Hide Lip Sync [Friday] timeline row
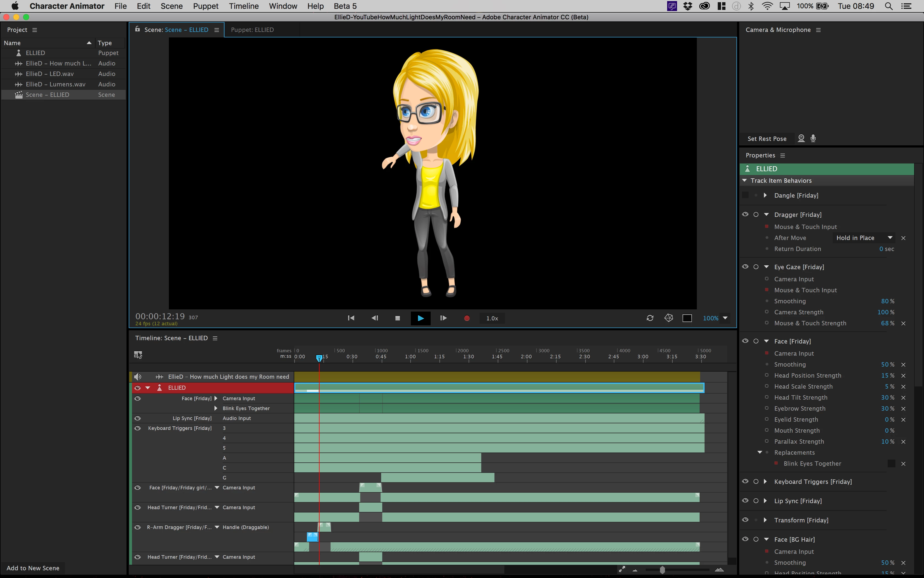Viewport: 924px width, 578px height. point(137,418)
